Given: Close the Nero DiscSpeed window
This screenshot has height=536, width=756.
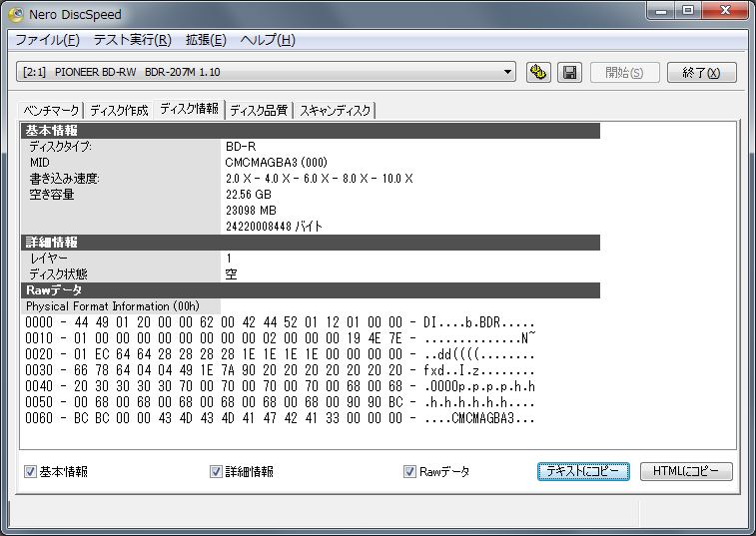Looking at the screenshot, I should pyautogui.click(x=725, y=11).
